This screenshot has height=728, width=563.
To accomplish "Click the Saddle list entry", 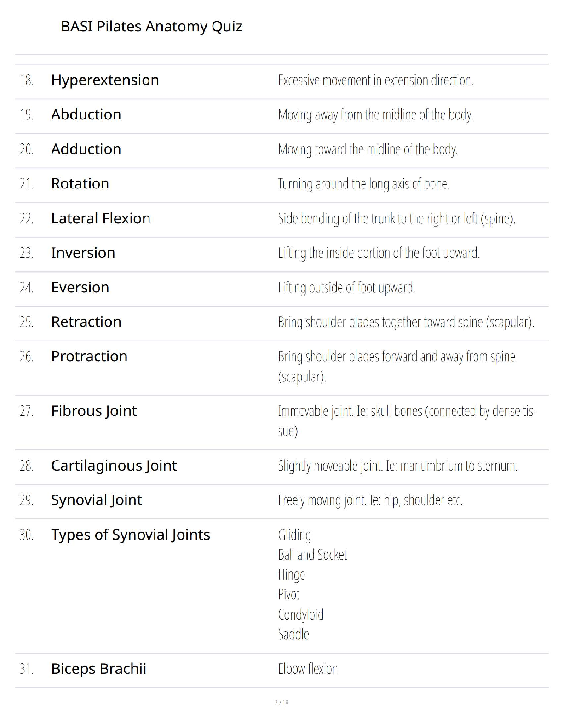I will click(293, 634).
